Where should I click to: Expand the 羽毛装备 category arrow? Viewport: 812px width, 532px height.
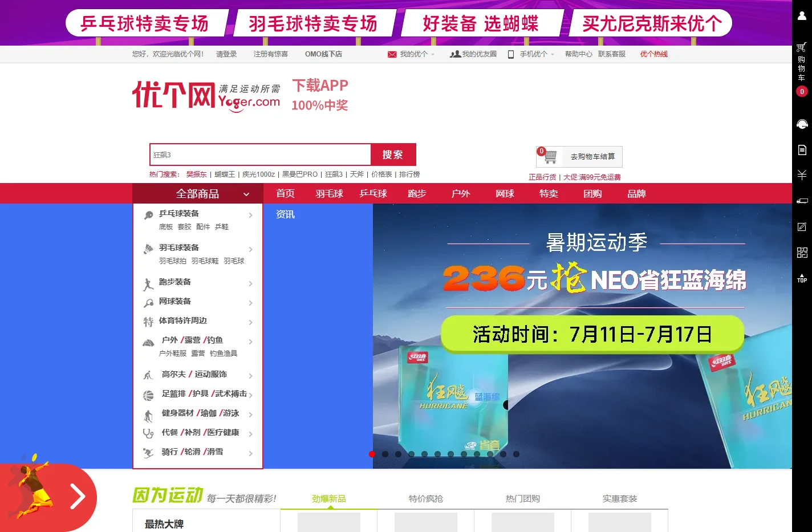tap(251, 249)
